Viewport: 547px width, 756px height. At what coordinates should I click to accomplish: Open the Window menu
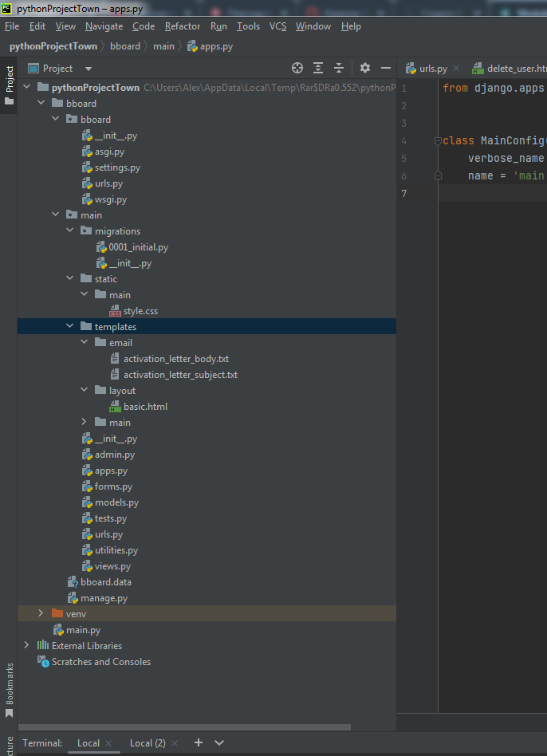(313, 26)
